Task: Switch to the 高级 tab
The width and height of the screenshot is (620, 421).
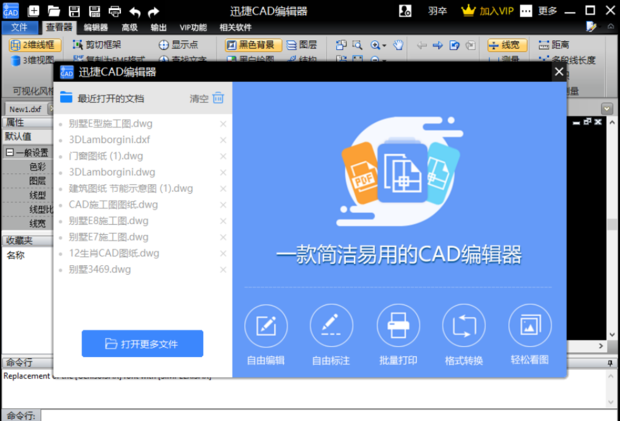Action: point(129,27)
